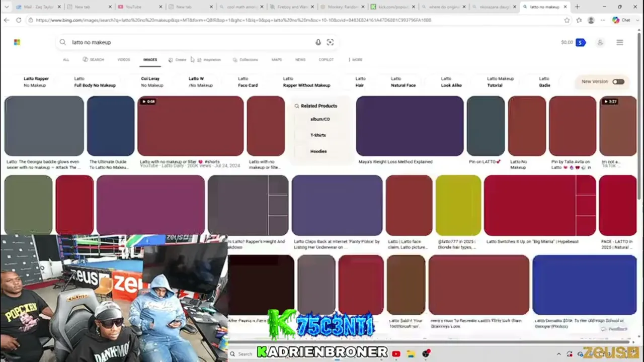644x362 pixels.
Task: Open File Explorer from the taskbar
Action: point(411,354)
